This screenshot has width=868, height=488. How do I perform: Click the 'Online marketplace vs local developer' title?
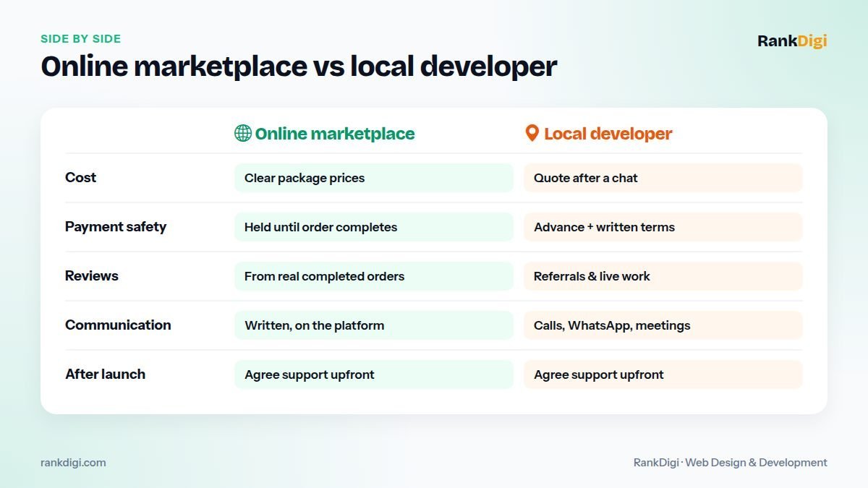pyautogui.click(x=299, y=67)
